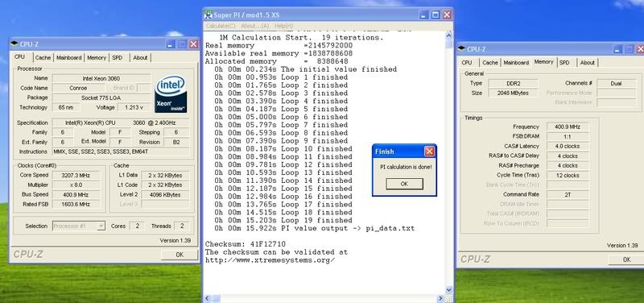Switch to Memory tab in left CPU-Z
The width and height of the screenshot is (644, 303).
coord(97,58)
